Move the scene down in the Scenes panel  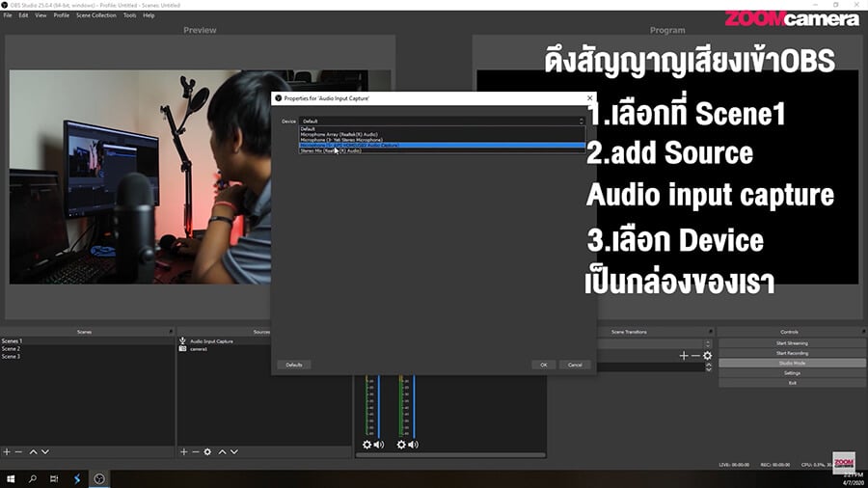(x=45, y=452)
